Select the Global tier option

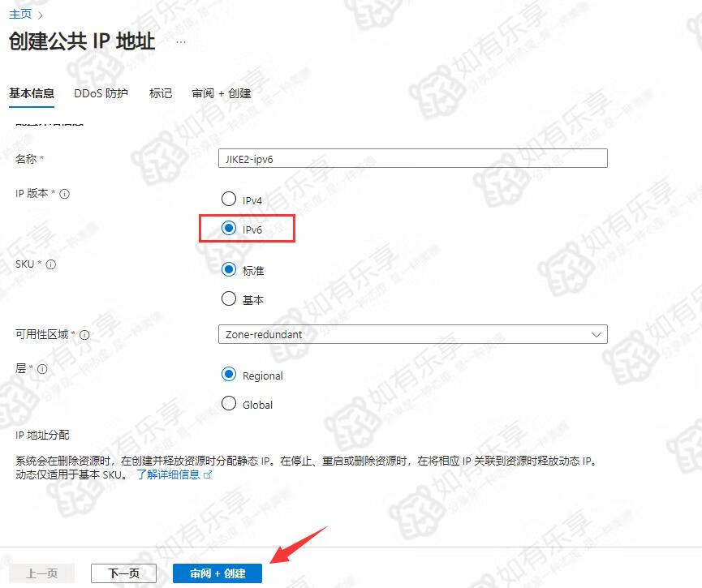click(229, 404)
